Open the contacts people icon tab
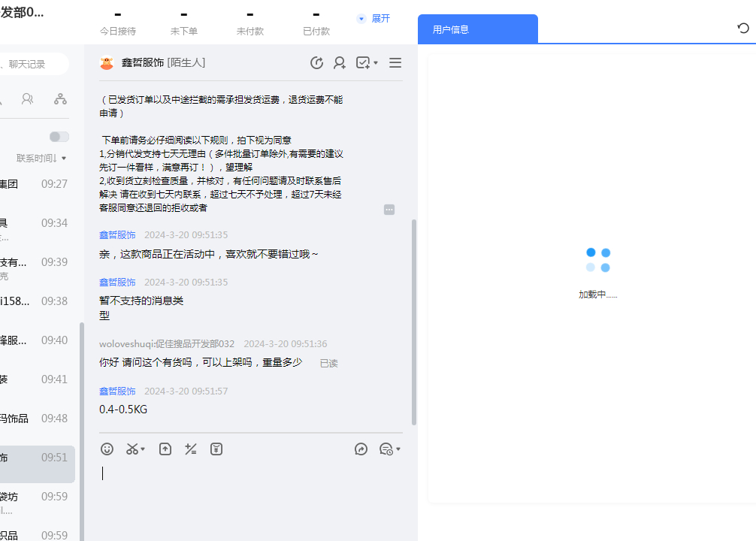Viewport: 756px width, 541px height. pyautogui.click(x=28, y=99)
